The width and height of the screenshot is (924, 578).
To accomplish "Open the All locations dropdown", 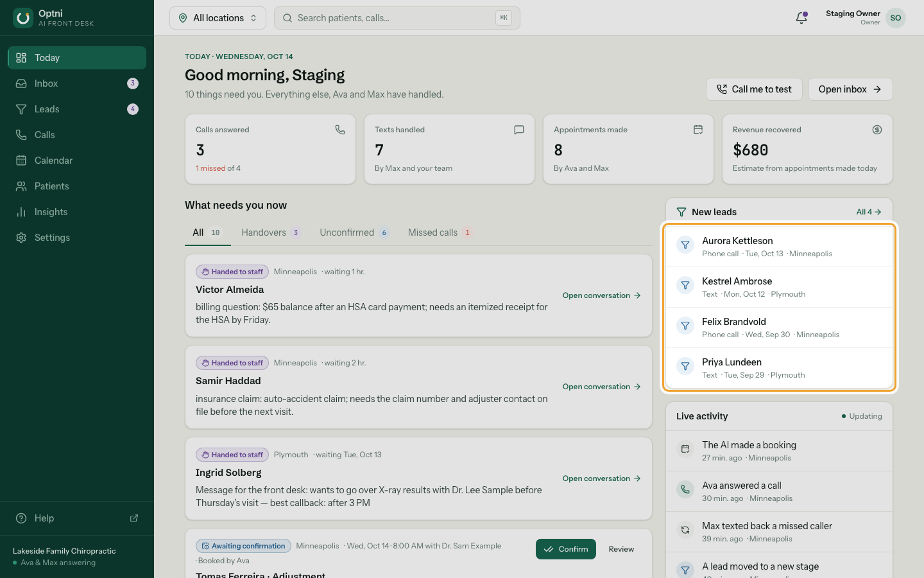I will (218, 18).
